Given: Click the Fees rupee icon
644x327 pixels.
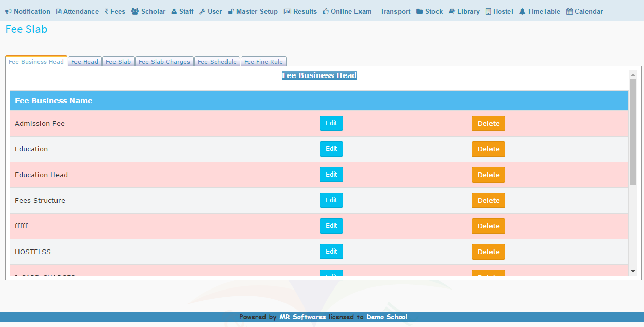Looking at the screenshot, I should point(106,12).
